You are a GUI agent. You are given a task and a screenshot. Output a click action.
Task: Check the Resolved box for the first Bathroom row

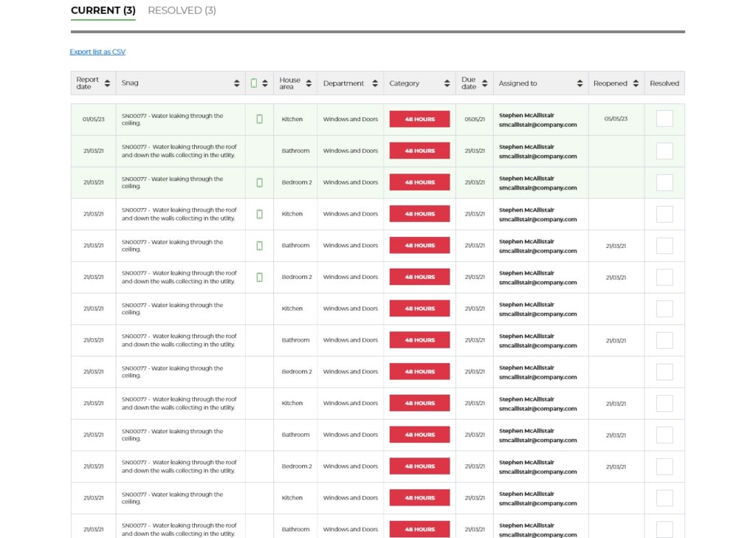[664, 151]
